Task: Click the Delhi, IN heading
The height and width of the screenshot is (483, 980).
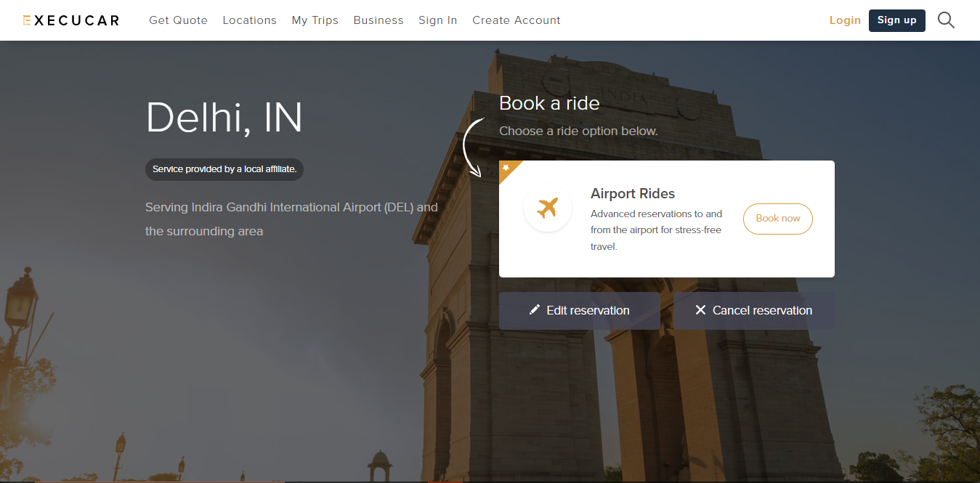Action: [x=224, y=117]
